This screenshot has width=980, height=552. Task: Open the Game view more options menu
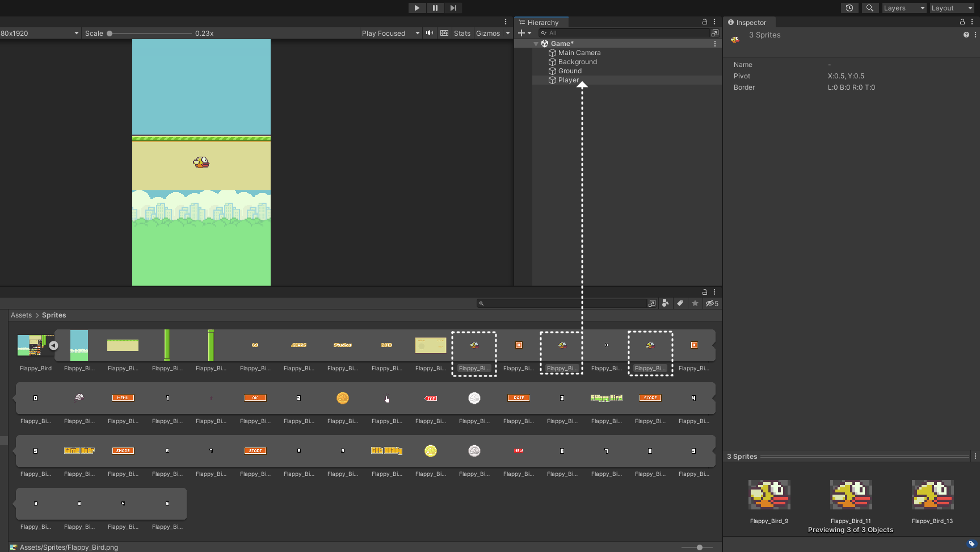click(x=506, y=22)
